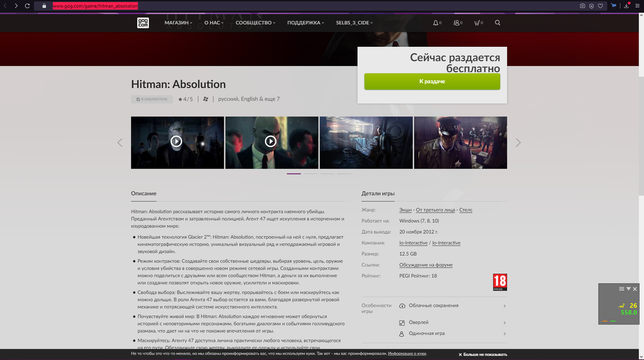
Task: Open the shopping cart icon in header
Action: [477, 23]
